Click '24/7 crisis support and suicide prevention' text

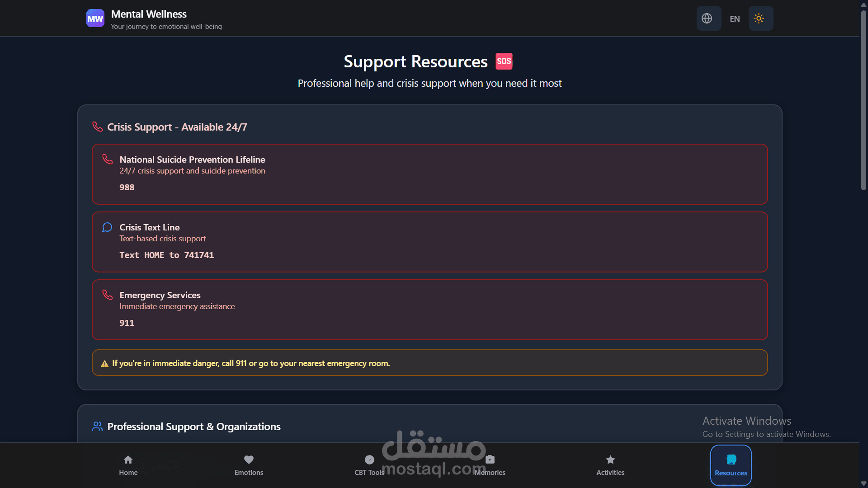192,171
